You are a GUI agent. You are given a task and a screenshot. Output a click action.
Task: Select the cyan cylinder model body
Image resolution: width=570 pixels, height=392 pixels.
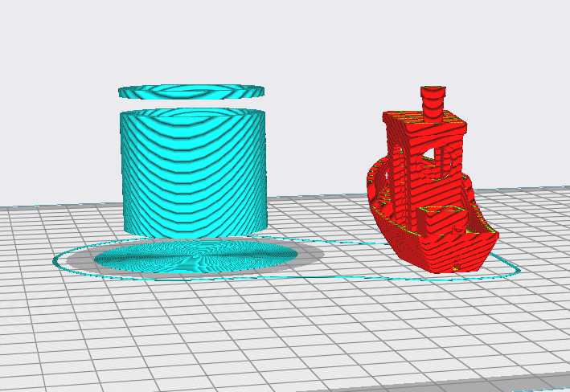(194, 173)
